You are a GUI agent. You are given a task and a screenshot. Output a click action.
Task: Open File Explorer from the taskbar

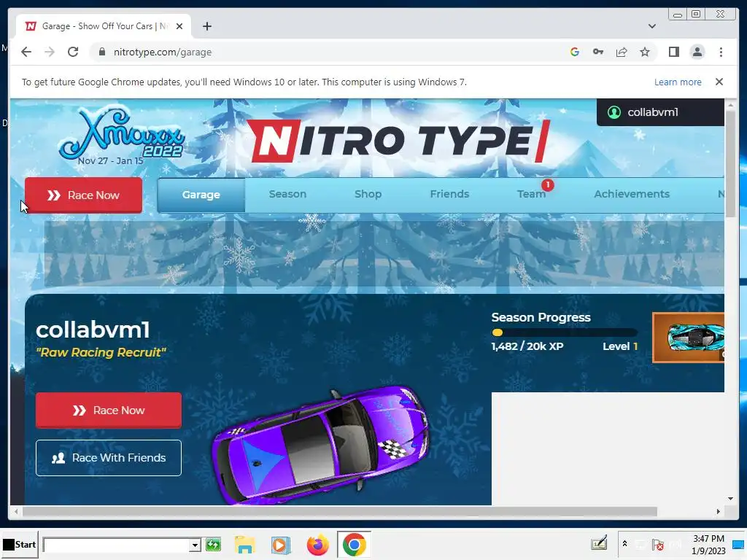[245, 545]
